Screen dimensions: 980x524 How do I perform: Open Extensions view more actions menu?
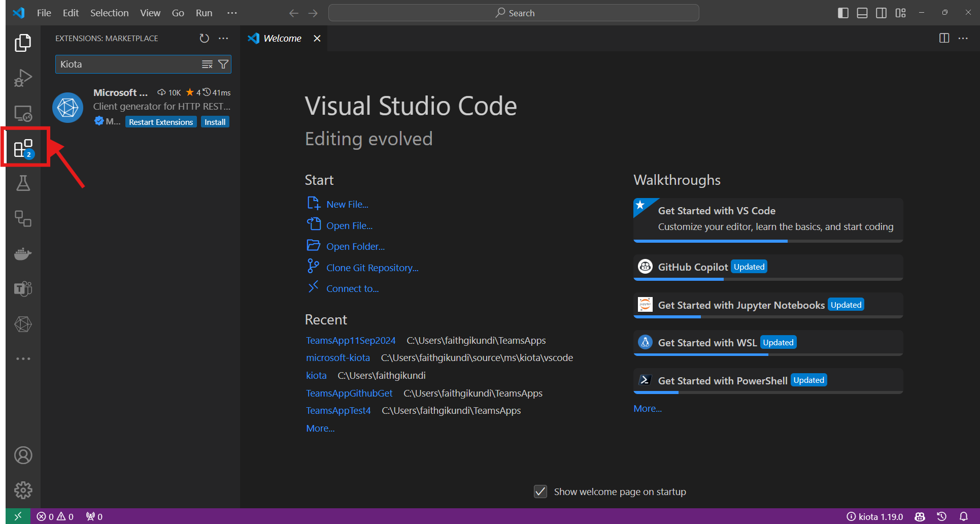pyautogui.click(x=223, y=39)
